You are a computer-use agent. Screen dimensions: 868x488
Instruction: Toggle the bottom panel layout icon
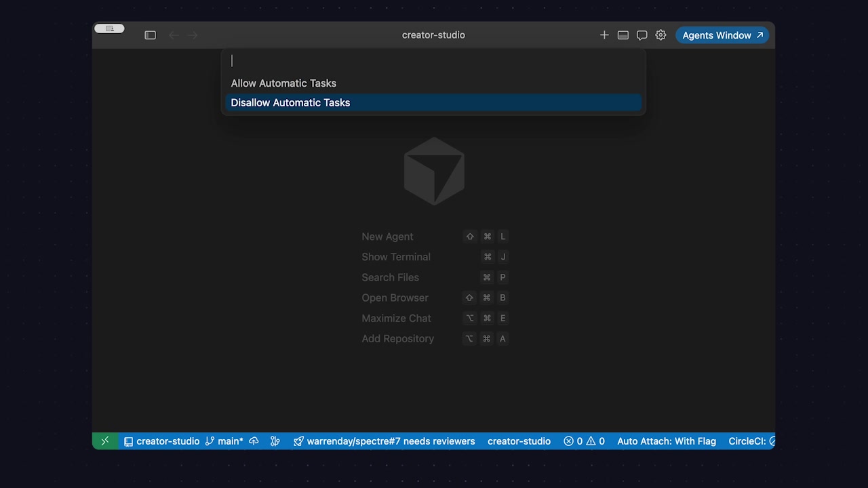pyautogui.click(x=623, y=35)
